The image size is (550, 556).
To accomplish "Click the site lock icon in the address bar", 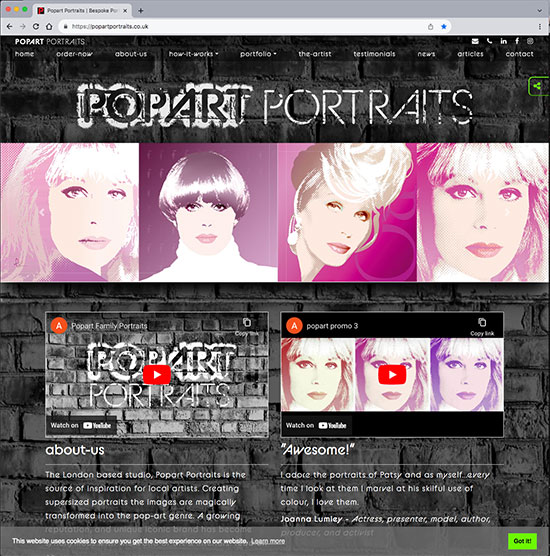I will point(65,27).
